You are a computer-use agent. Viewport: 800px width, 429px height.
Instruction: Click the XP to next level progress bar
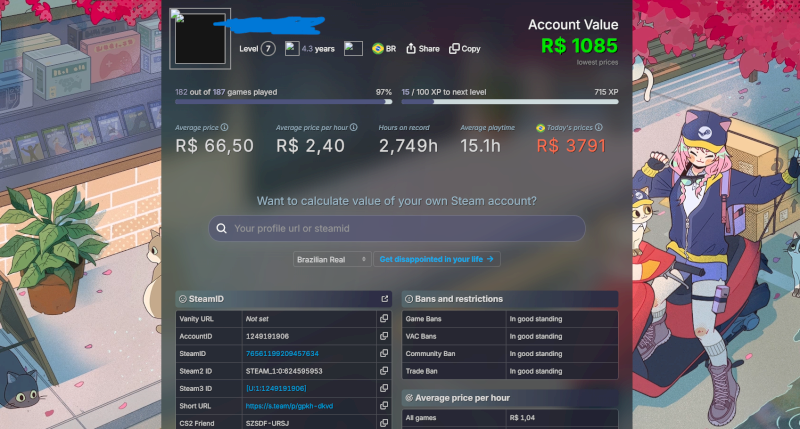510,102
